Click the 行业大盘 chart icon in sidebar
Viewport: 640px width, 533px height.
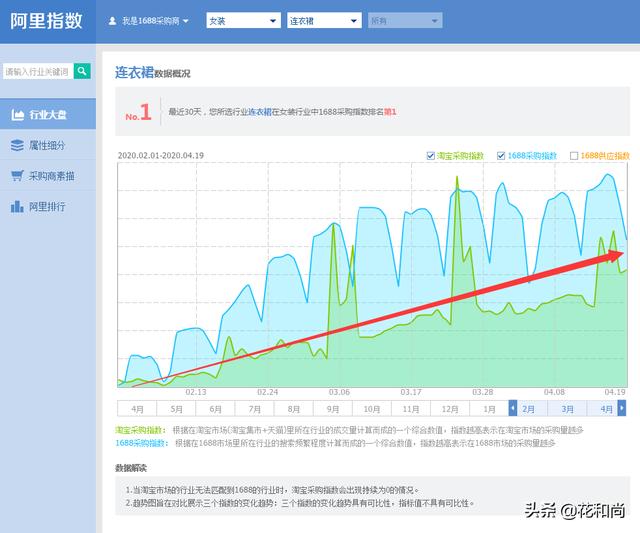[x=18, y=115]
